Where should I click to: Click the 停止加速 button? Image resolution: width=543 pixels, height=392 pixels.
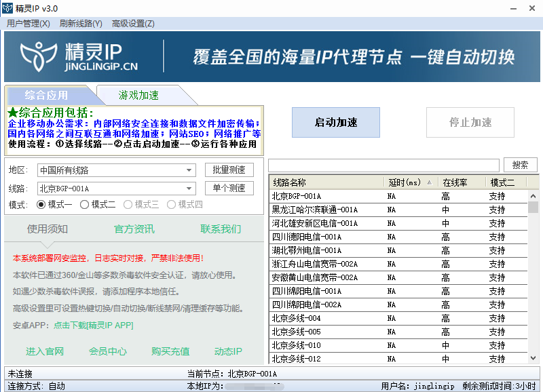[470, 122]
